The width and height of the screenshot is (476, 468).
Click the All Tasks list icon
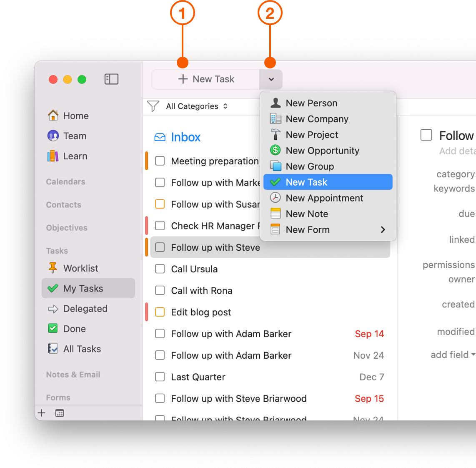point(54,349)
